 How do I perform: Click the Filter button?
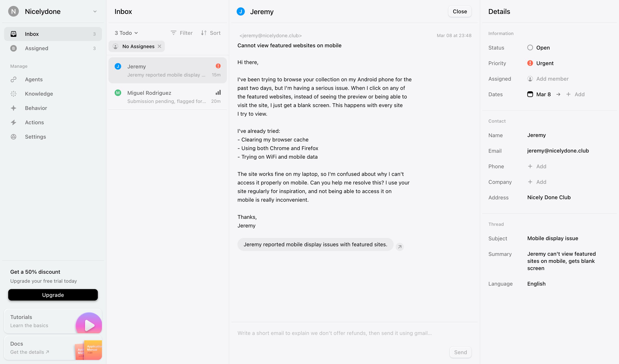click(182, 33)
